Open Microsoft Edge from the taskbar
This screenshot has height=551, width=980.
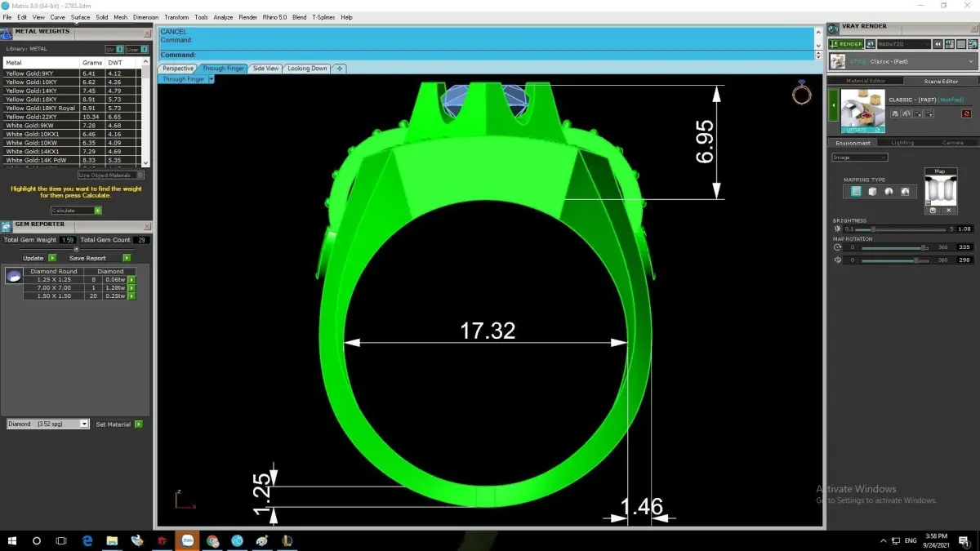click(87, 540)
